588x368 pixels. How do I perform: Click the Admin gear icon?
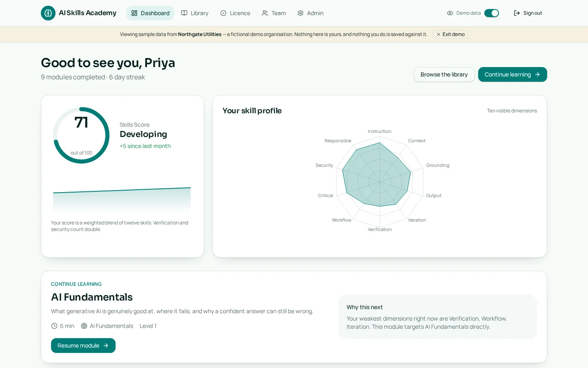pos(301,13)
